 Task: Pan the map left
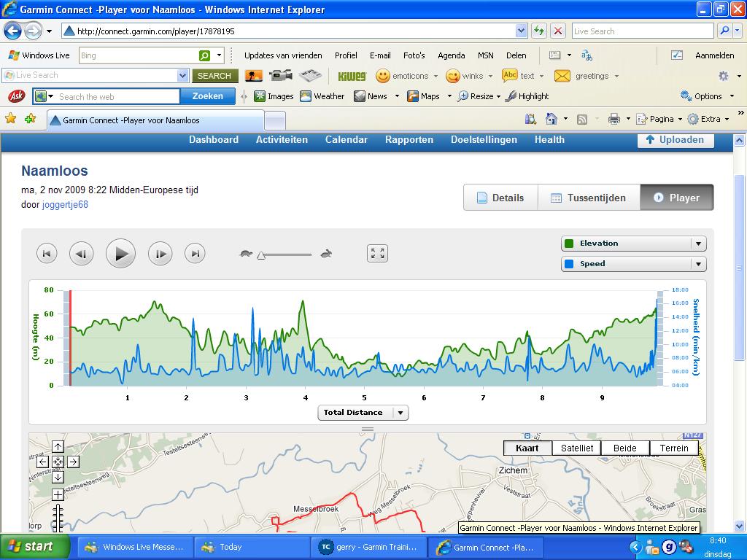click(x=42, y=462)
